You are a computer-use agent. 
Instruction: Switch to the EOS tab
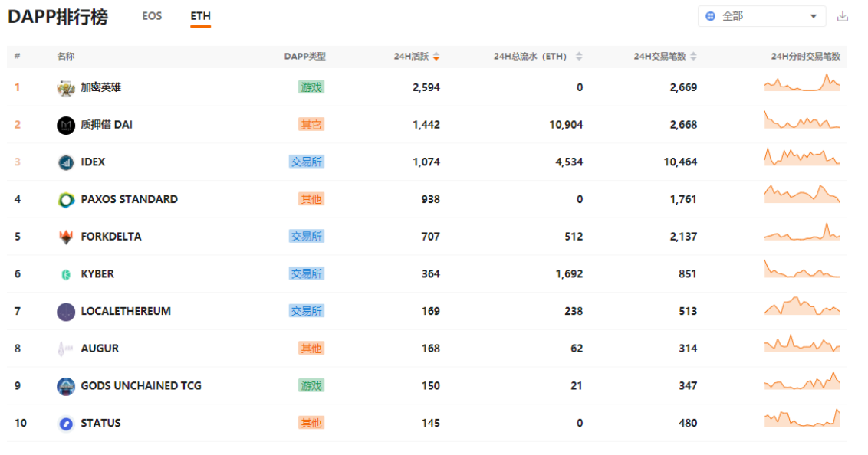point(152,16)
